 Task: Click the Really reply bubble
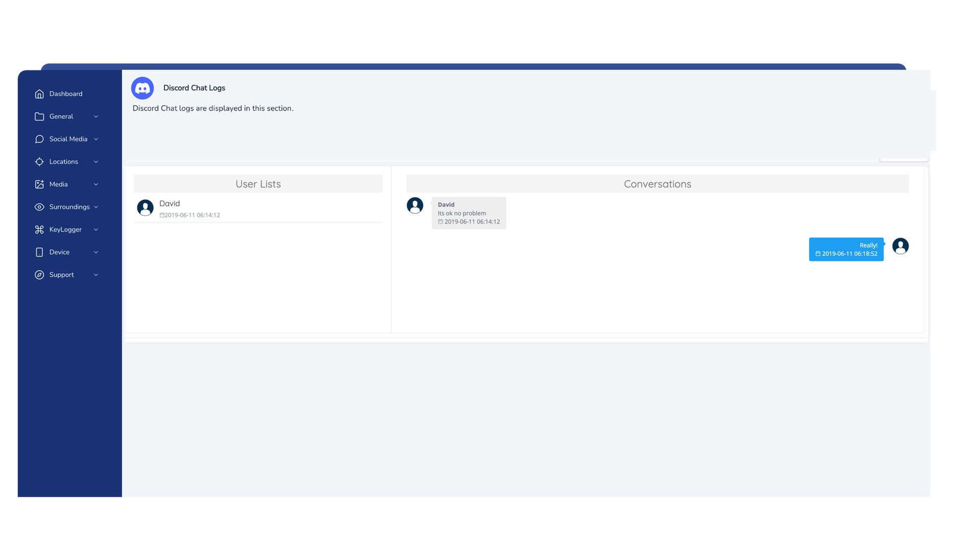tap(846, 249)
